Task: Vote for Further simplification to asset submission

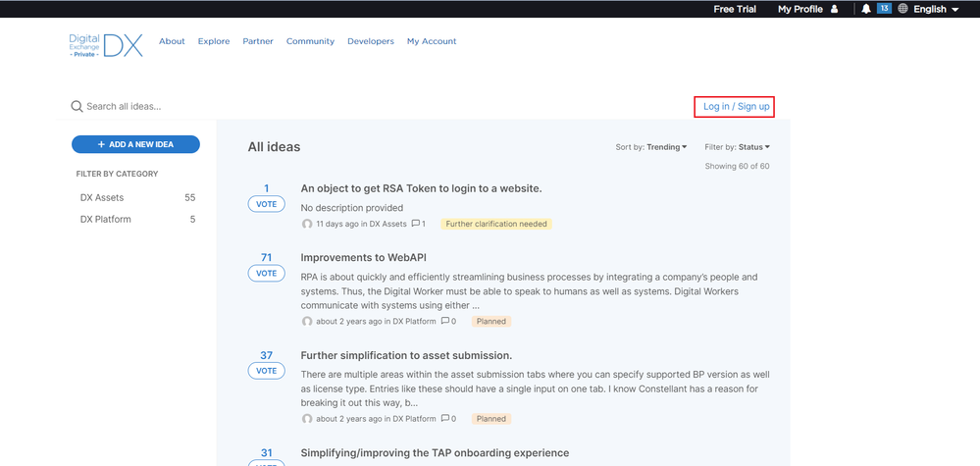Action: [x=266, y=371]
